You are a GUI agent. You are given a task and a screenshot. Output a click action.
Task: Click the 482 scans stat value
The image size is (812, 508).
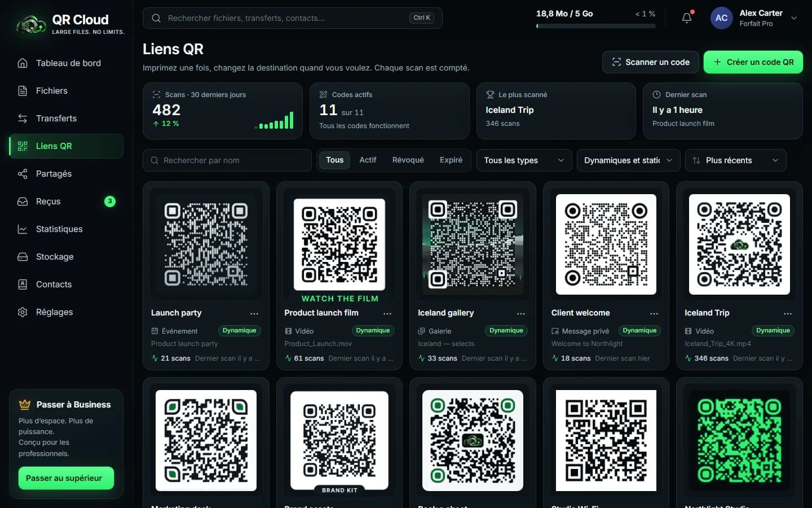coord(166,110)
